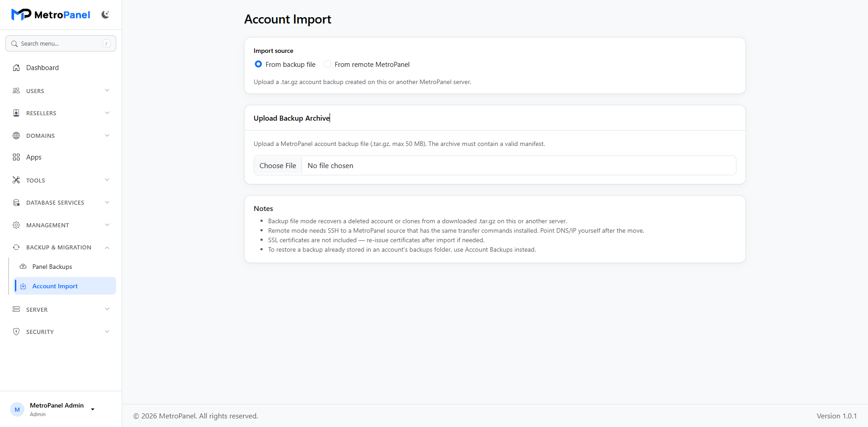868x427 pixels.
Task: Click the Server stack icon
Action: click(16, 310)
